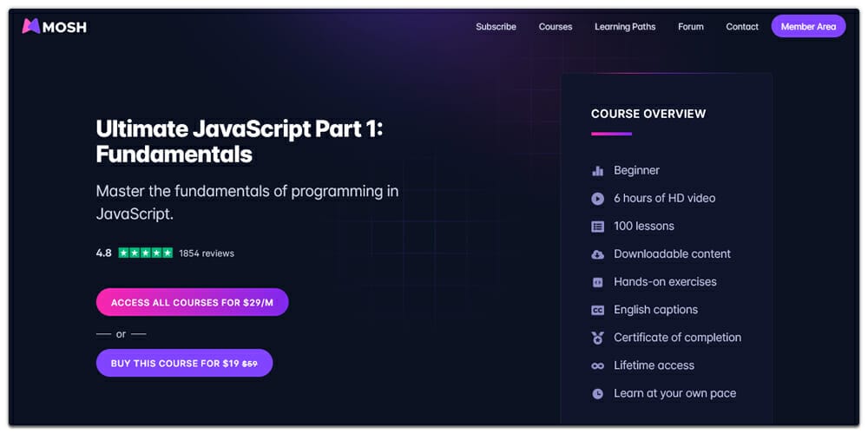Image resolution: width=868 pixels, height=434 pixels.
Task: Click the own pace clock icon
Action: tap(597, 393)
